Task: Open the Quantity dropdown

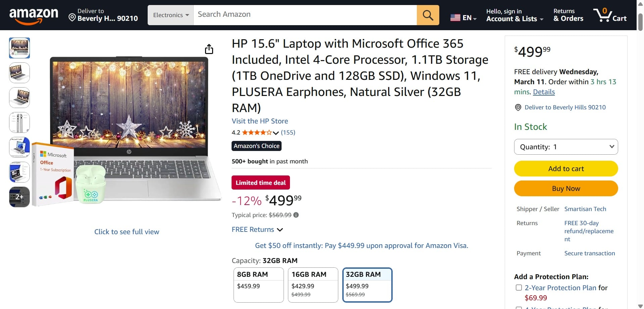Action: (x=566, y=147)
